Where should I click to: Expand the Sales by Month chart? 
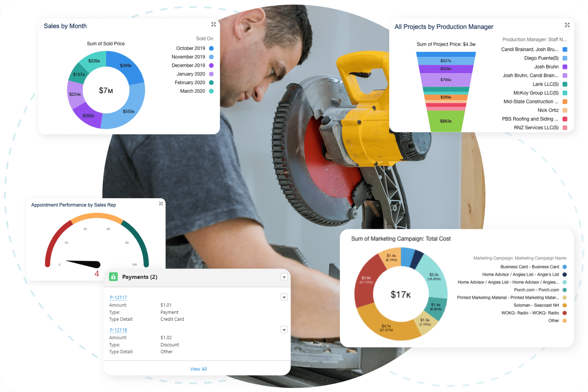click(x=214, y=24)
